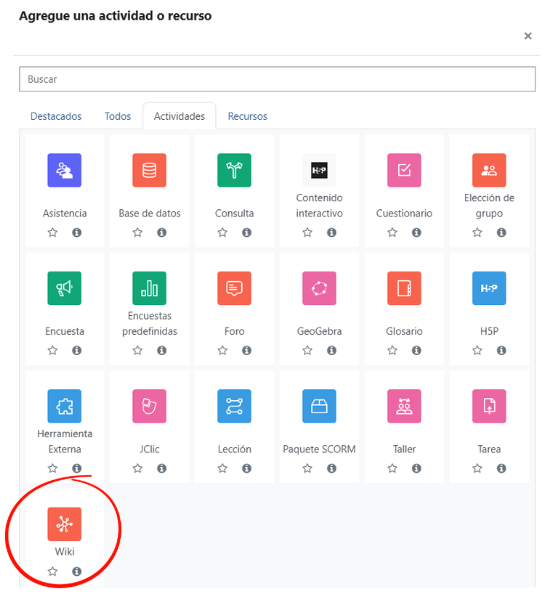Click the Buscar search field
Viewport: 545px width, 603px height.
click(x=277, y=79)
